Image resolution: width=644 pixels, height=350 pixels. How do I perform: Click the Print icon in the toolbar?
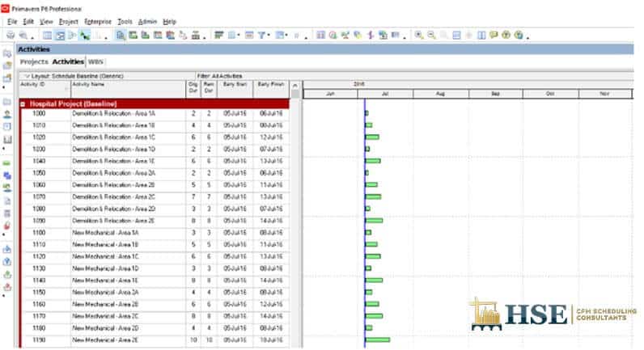11,36
